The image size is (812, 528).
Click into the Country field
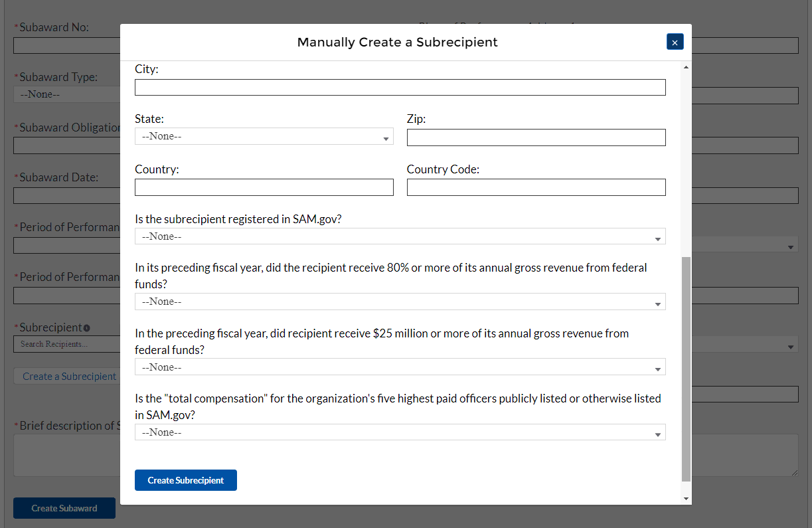pyautogui.click(x=264, y=187)
